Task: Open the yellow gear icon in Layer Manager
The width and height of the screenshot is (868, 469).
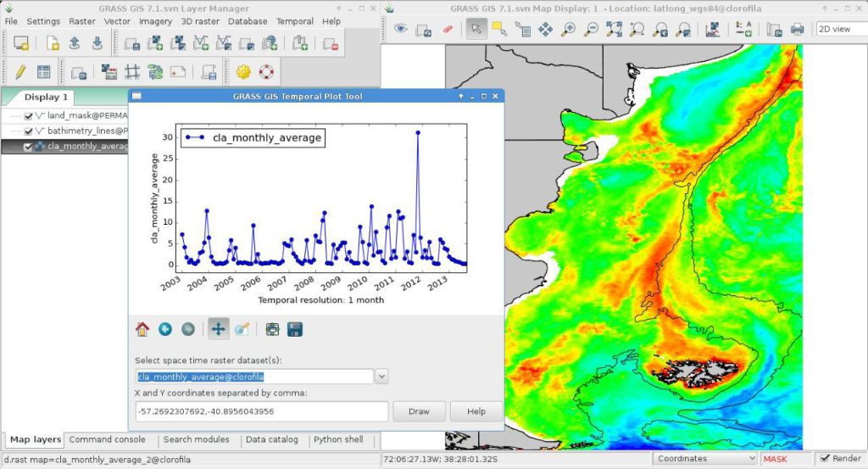Action: tap(243, 72)
